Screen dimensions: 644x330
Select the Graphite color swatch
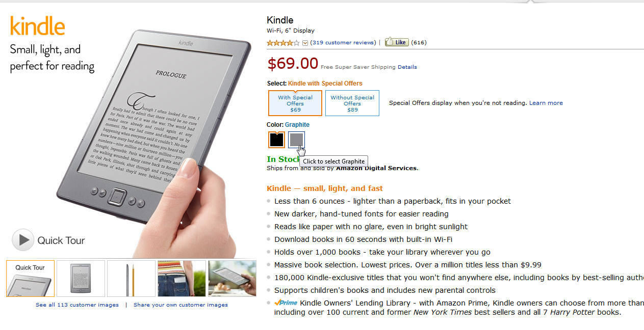pyautogui.click(x=296, y=140)
